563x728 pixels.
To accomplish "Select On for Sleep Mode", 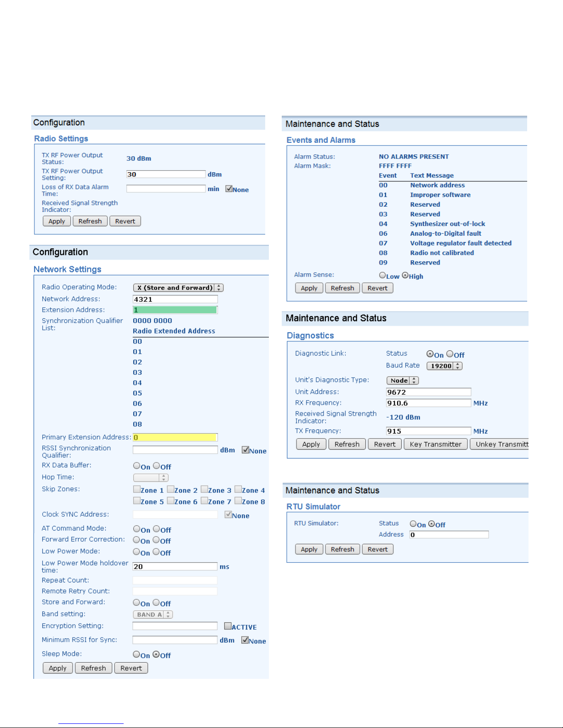I will 136,655.
